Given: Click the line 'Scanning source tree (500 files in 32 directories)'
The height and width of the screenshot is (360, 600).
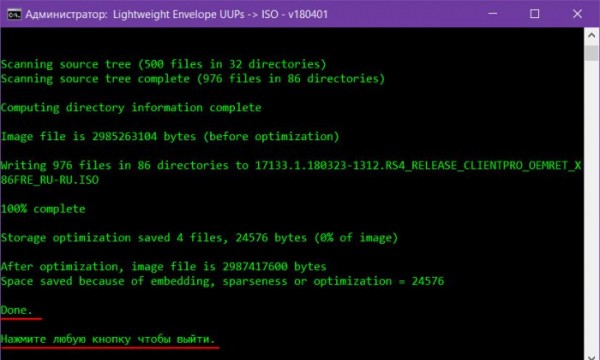Looking at the screenshot, I should tap(163, 64).
